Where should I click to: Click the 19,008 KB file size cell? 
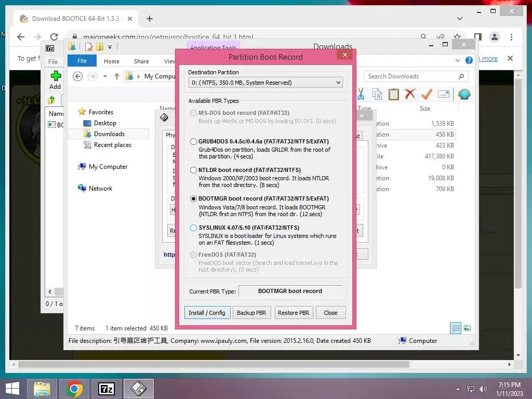coord(441,178)
